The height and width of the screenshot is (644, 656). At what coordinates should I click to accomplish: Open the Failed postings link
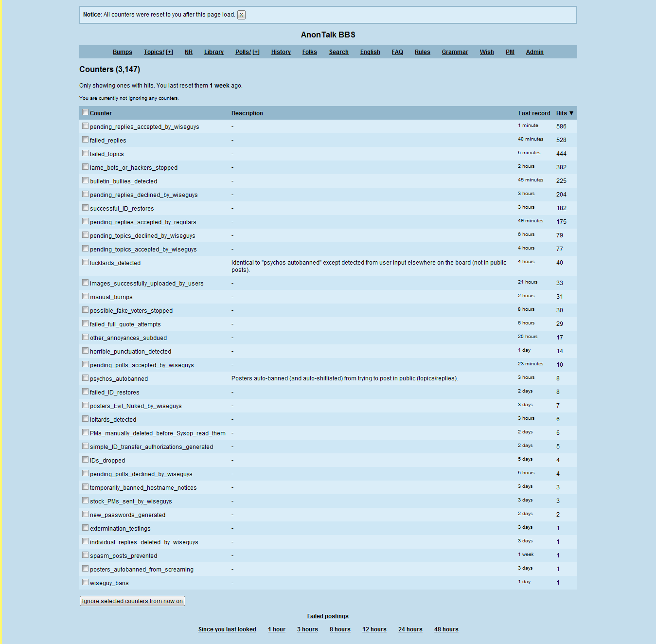(328, 616)
